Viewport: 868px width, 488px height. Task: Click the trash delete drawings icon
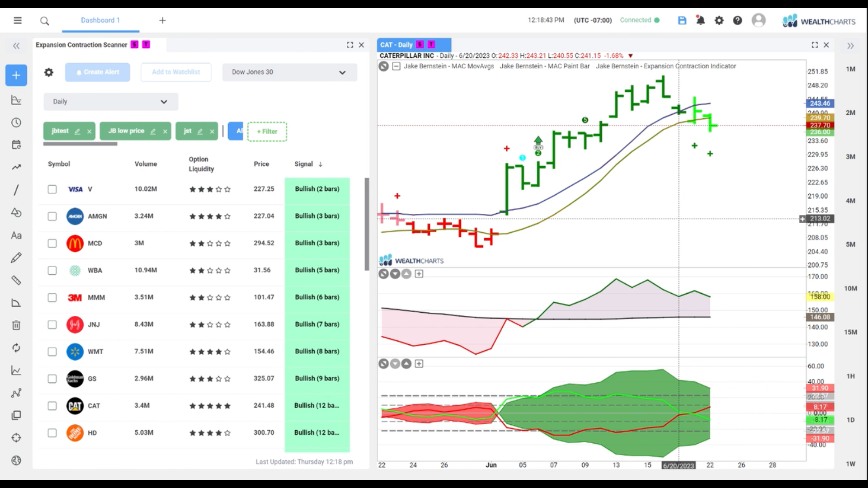[x=16, y=325]
